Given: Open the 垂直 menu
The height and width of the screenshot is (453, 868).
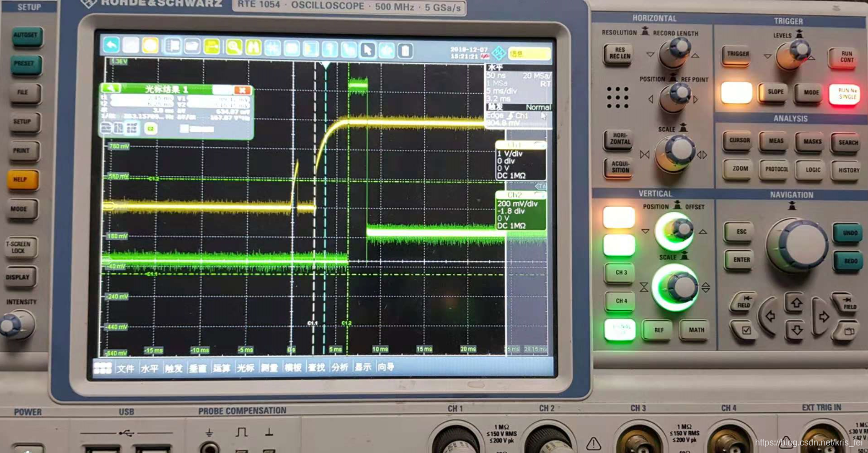Looking at the screenshot, I should tap(198, 368).
